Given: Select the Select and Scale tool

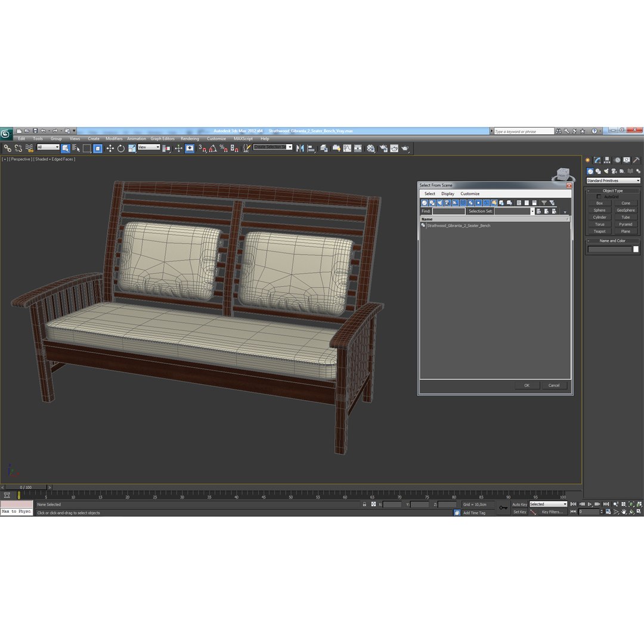Looking at the screenshot, I should pyautogui.click(x=132, y=148).
